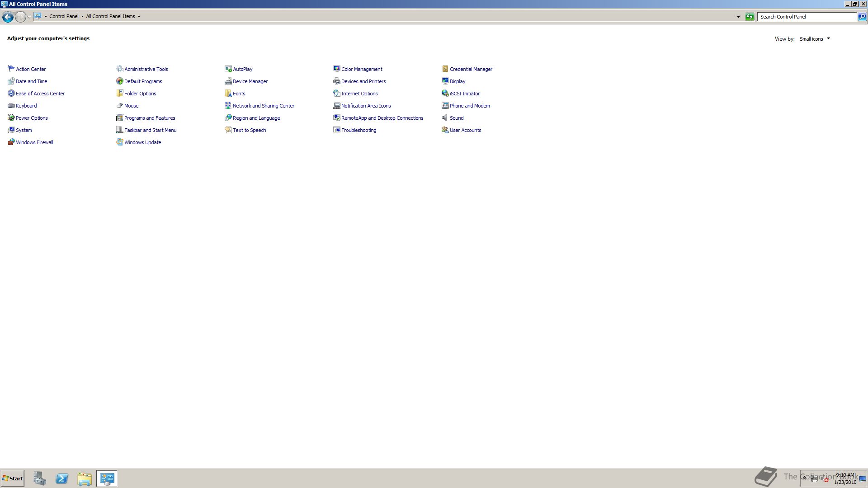Open the Windows Update link
The width and height of the screenshot is (868, 488).
(x=142, y=142)
